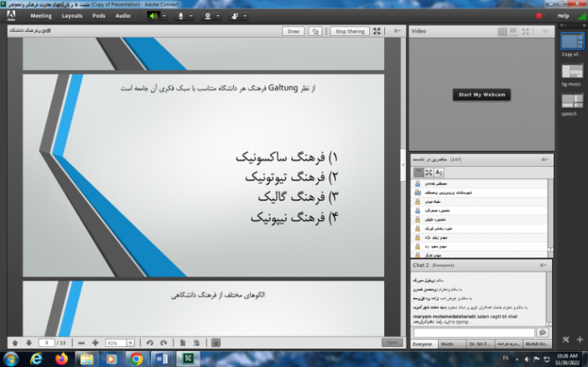Open the Meeting menu
588x367 pixels.
coord(41,16)
